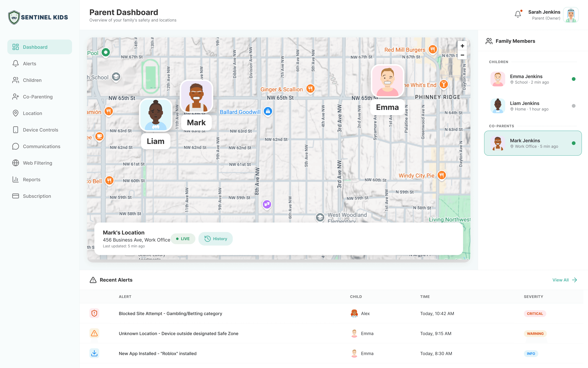This screenshot has width=588, height=368.
Task: Click the WARNING severity badge
Action: point(535,333)
